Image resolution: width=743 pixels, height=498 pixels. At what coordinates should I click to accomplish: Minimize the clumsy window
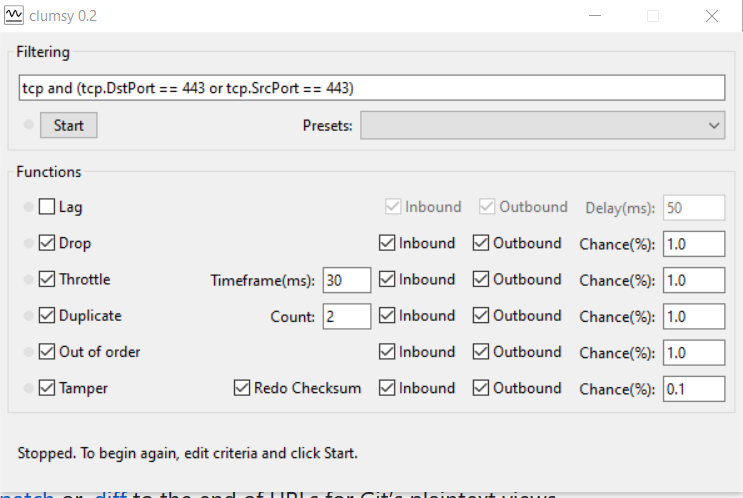point(595,16)
